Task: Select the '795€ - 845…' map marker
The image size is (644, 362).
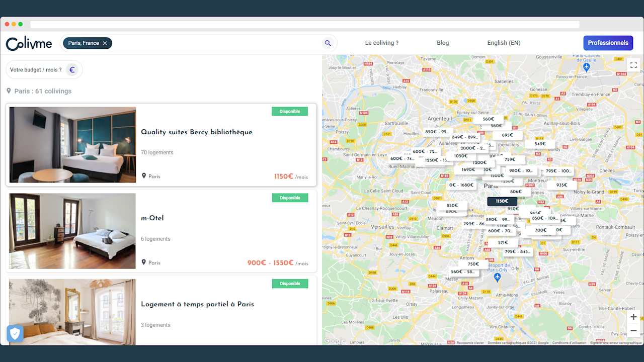Action: tap(518, 252)
